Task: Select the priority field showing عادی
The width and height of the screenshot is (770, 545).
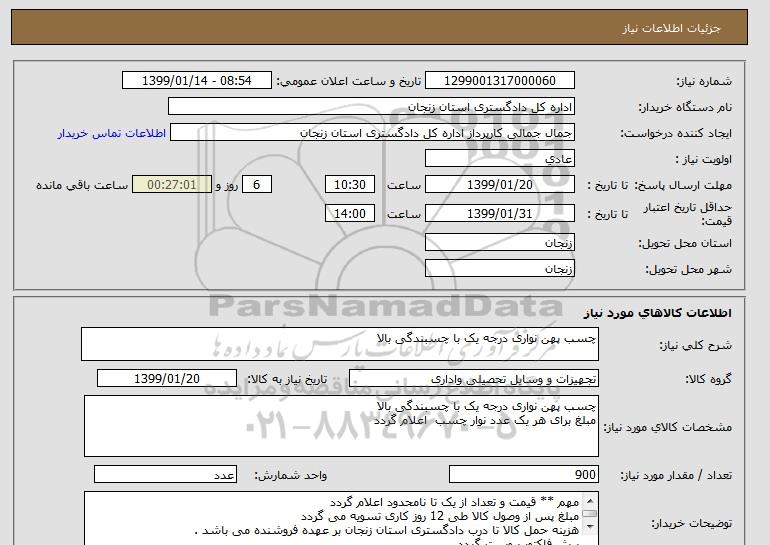Action: (499, 159)
